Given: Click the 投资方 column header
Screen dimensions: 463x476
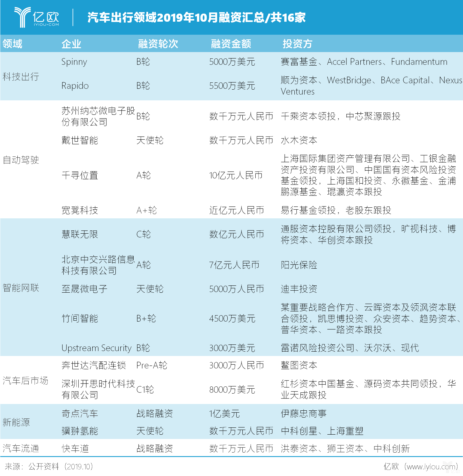Looking at the screenshot, I should click(297, 44).
